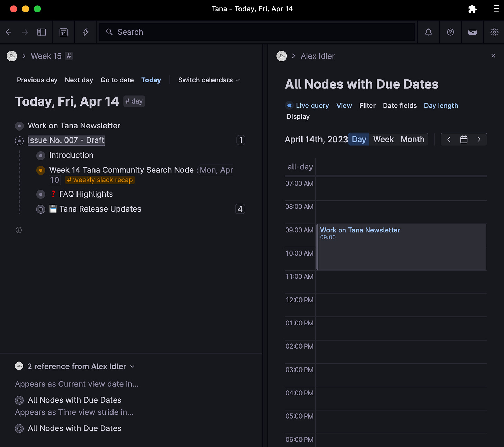
Task: Click the workspace avatar beside Week 15
Action: point(12,56)
